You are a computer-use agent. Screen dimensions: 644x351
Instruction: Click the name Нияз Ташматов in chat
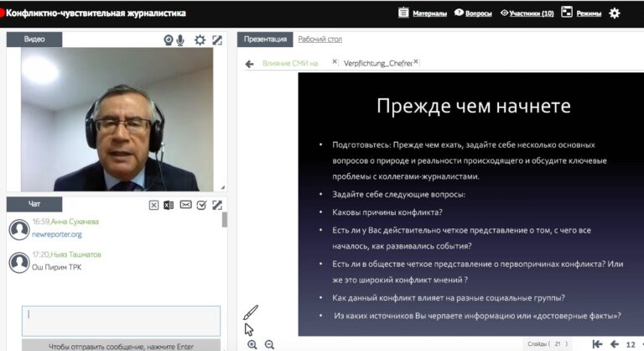tap(75, 254)
